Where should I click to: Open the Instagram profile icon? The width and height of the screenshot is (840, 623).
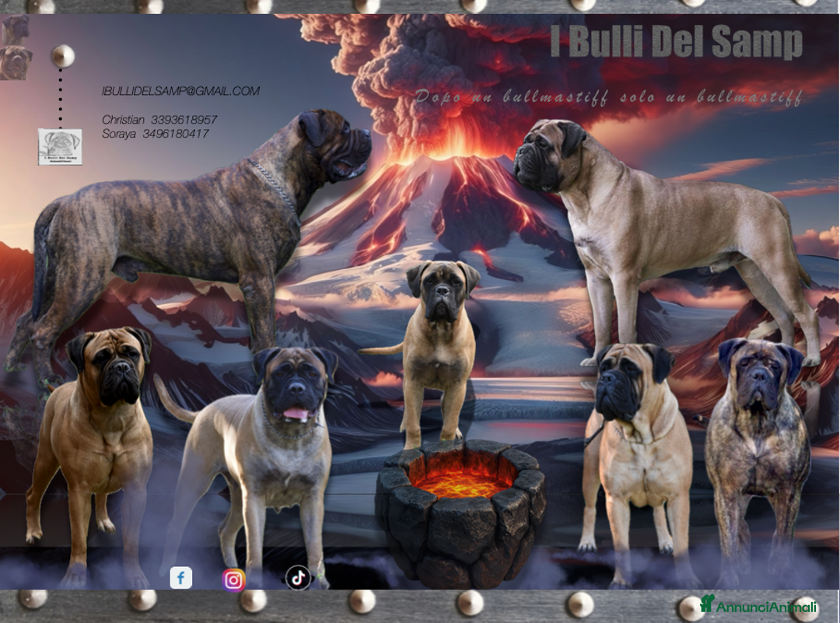pyautogui.click(x=233, y=580)
